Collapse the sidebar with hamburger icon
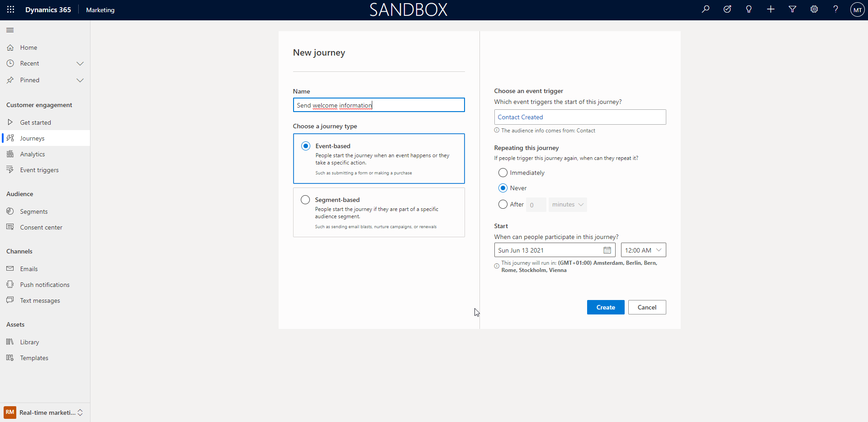Viewport: 868px width, 422px height. click(x=10, y=30)
